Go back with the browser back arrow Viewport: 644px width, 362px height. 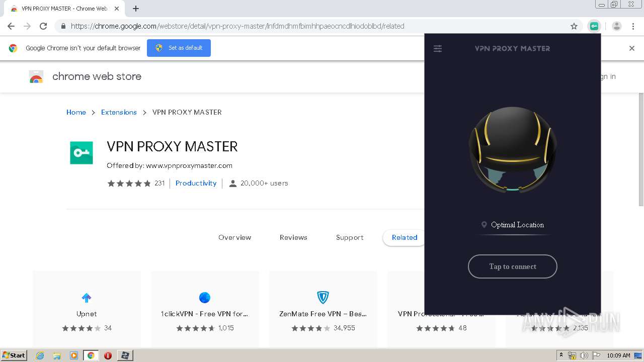tap(11, 26)
